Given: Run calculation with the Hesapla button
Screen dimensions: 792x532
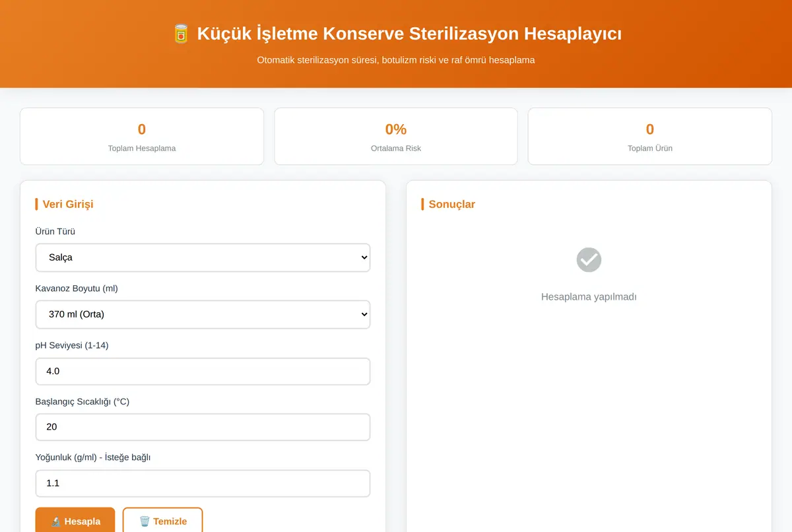Looking at the screenshot, I should tap(75, 521).
